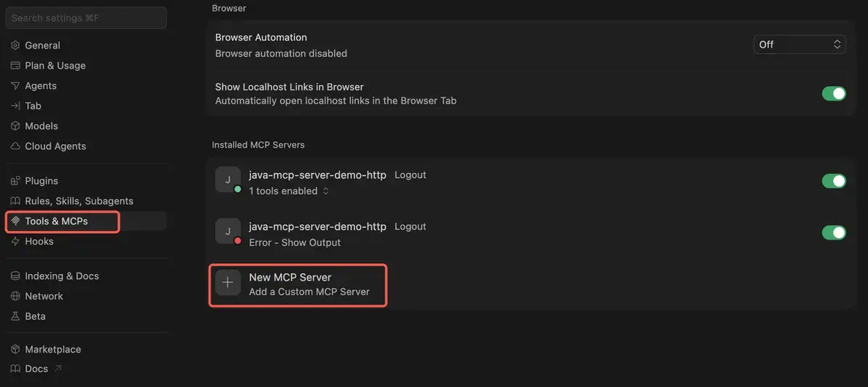This screenshot has width=868, height=387.
Task: Open the Marketplace section
Action: point(53,349)
